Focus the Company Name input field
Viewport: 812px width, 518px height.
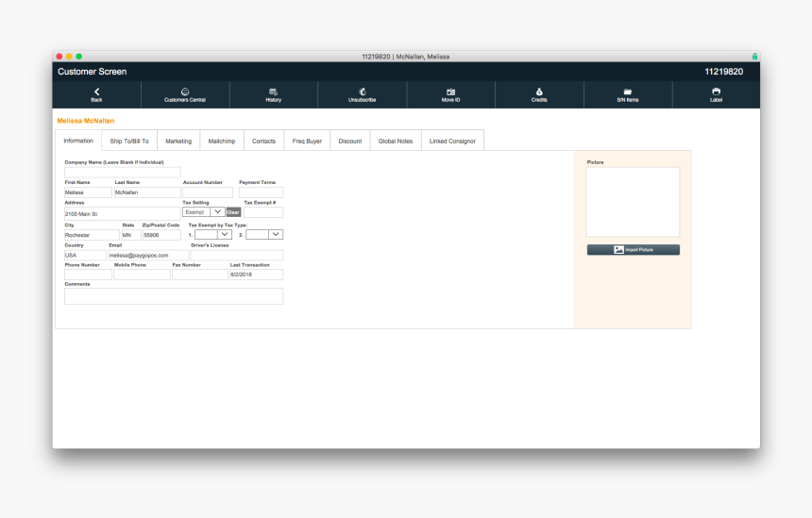click(122, 173)
